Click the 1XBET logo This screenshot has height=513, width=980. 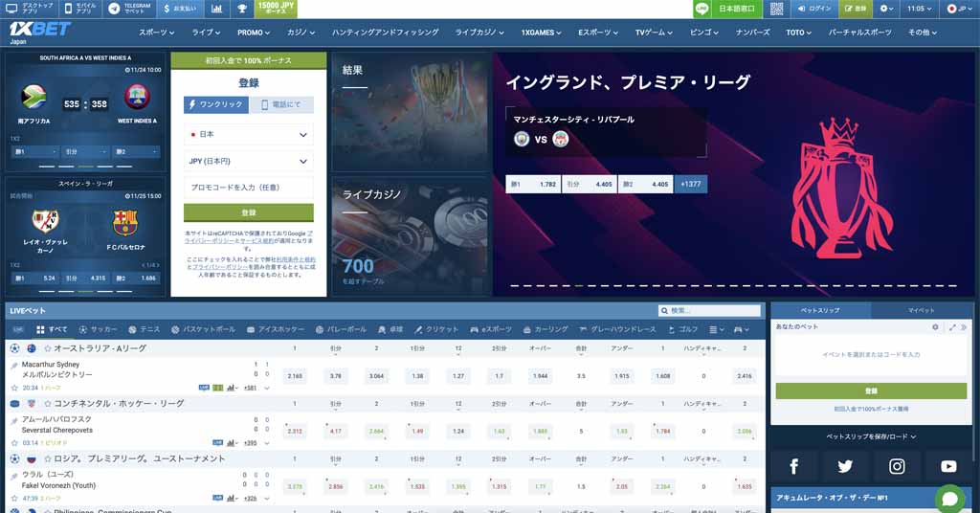(38, 30)
